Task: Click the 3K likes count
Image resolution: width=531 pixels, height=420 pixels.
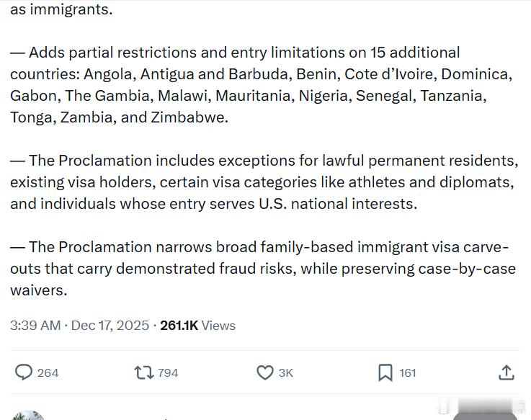Action: [x=285, y=372]
